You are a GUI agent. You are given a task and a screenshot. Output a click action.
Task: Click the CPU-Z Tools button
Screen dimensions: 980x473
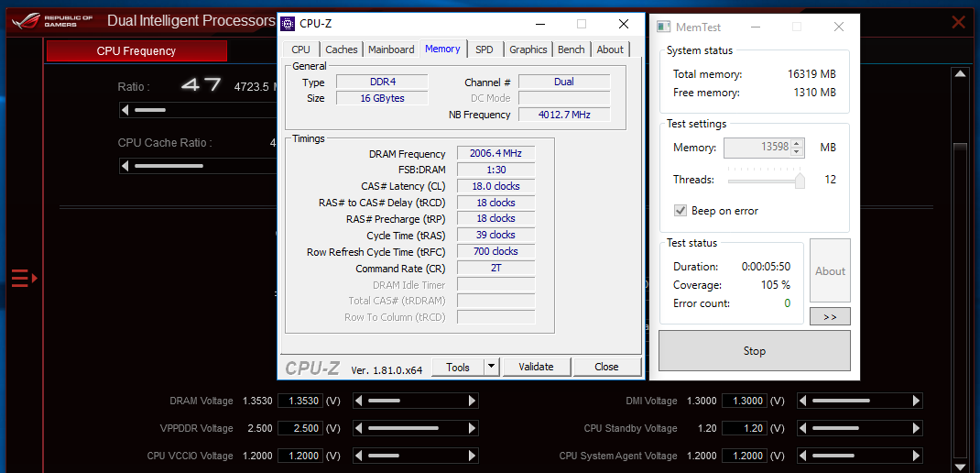tap(458, 367)
